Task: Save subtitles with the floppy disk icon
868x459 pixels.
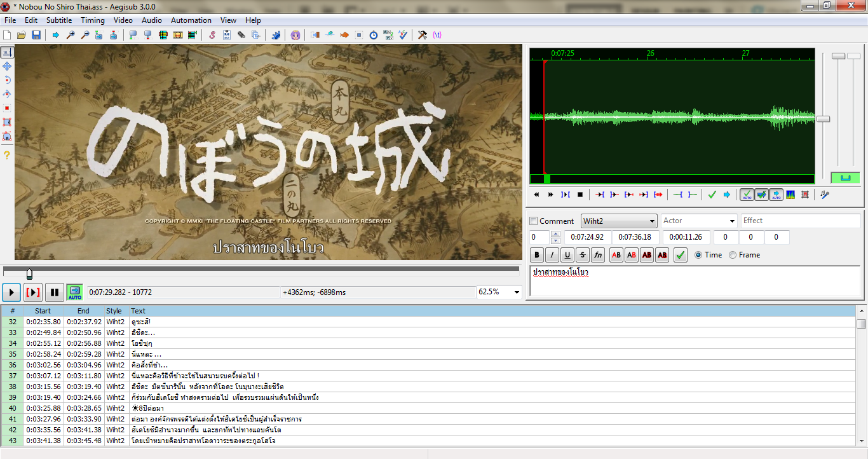Action: click(36, 35)
